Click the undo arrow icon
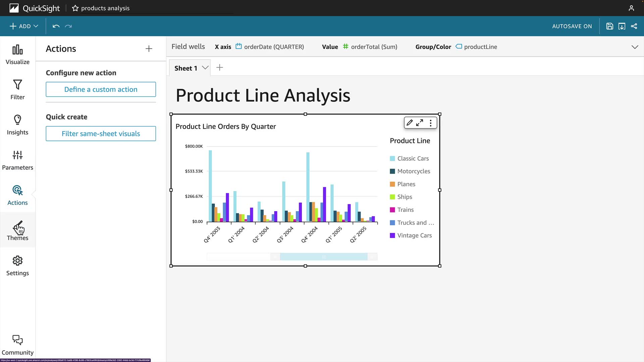This screenshot has height=362, width=644. (x=56, y=26)
